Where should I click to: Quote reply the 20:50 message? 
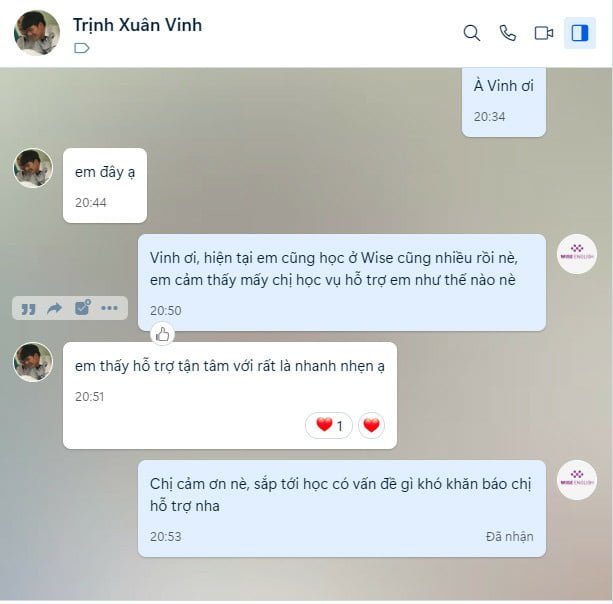click(x=28, y=309)
